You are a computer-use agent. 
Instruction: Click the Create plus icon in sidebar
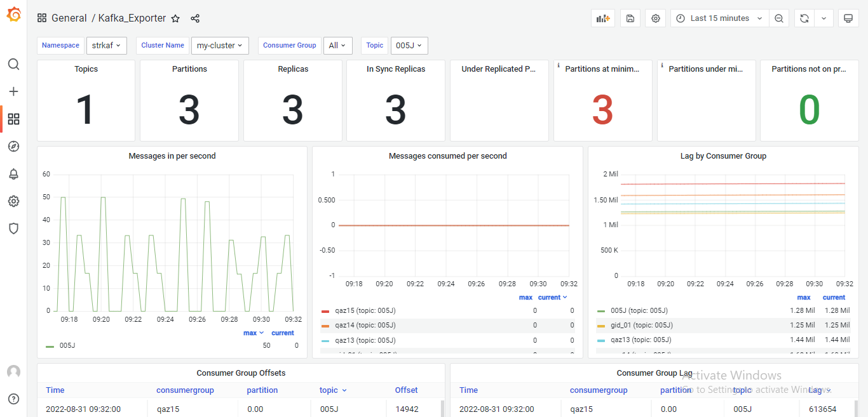click(x=13, y=91)
